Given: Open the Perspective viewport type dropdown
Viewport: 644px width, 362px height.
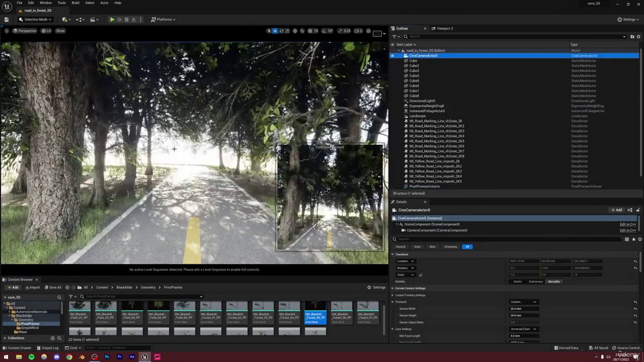Looking at the screenshot, I should [x=25, y=31].
